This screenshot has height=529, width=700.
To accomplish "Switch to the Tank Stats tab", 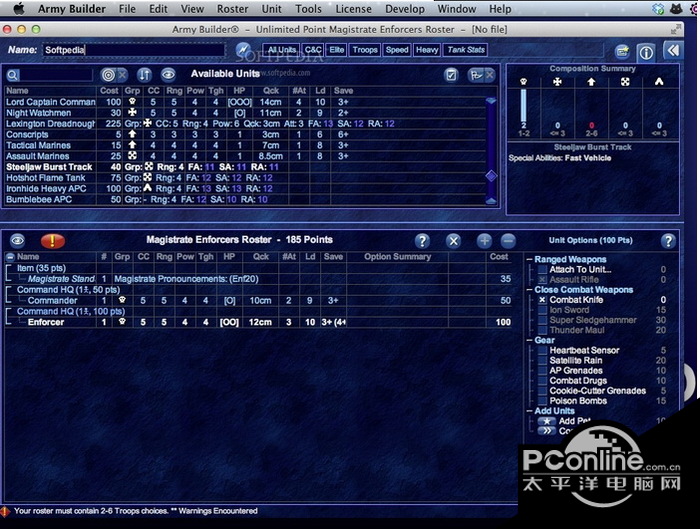I will point(466,50).
